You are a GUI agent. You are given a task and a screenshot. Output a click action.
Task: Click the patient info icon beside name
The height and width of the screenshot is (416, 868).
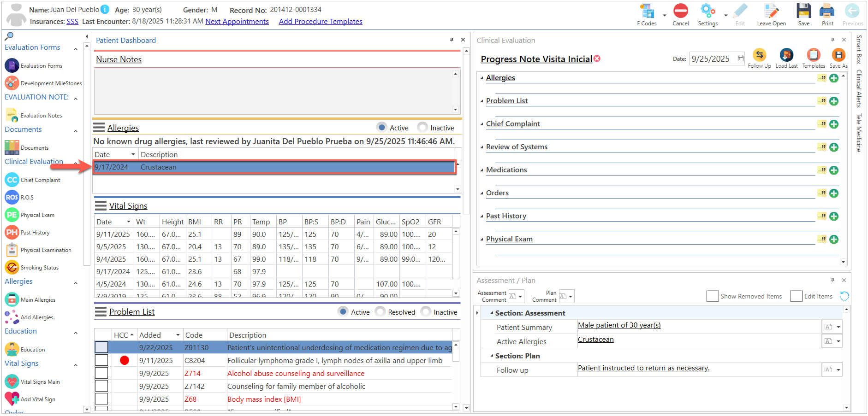[x=105, y=9]
